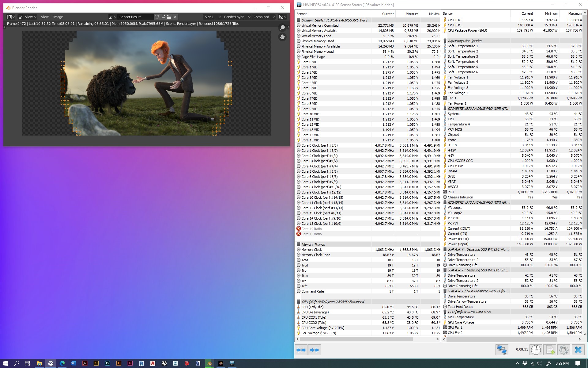This screenshot has height=368, width=588.
Task: Open the image folder icon in the Blender header
Action: (169, 17)
